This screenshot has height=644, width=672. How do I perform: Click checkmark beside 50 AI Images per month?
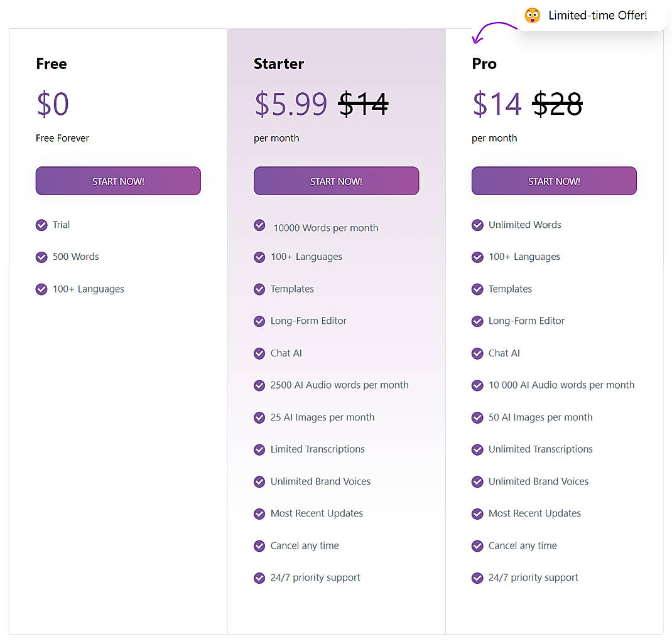pyautogui.click(x=477, y=417)
